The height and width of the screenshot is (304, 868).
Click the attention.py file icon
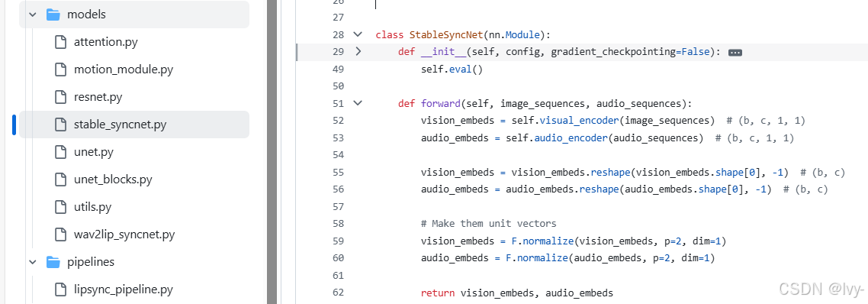point(61,42)
